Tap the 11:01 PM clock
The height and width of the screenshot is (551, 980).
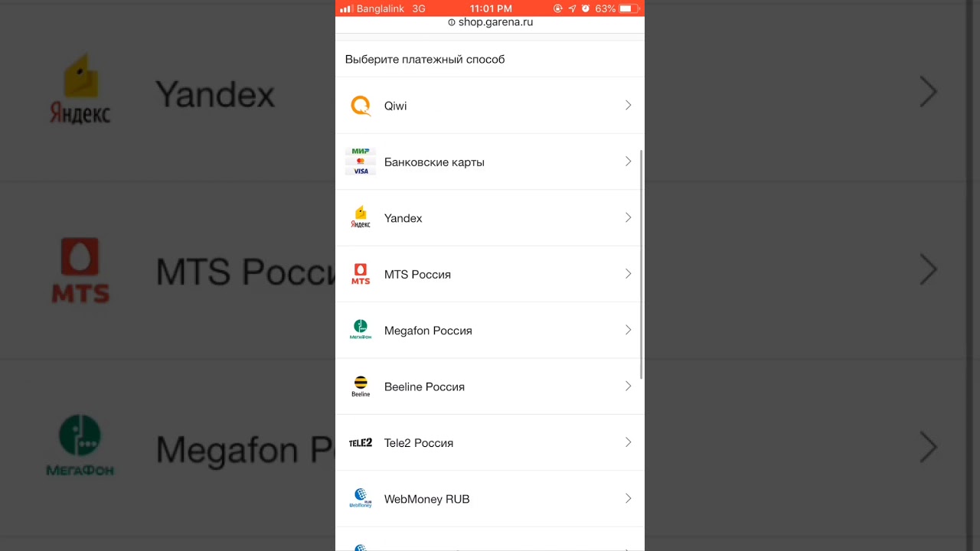[491, 8]
